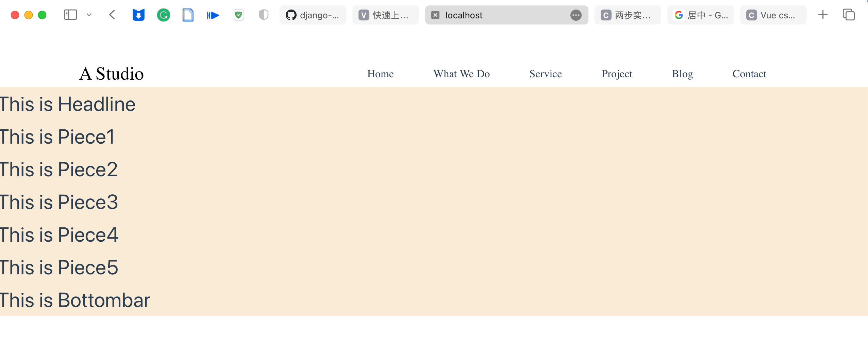
Task: Click the blue Bitwarden shield extension icon
Action: [x=138, y=15]
